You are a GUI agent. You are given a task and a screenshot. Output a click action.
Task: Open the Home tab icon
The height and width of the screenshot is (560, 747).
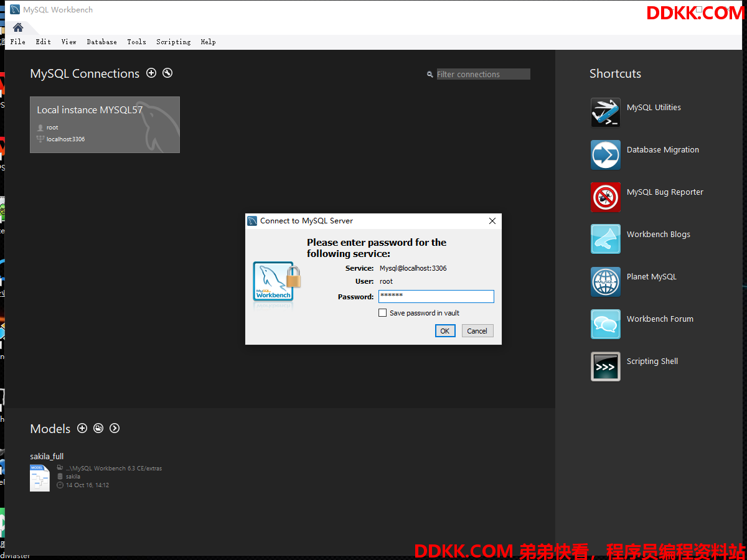tap(18, 27)
